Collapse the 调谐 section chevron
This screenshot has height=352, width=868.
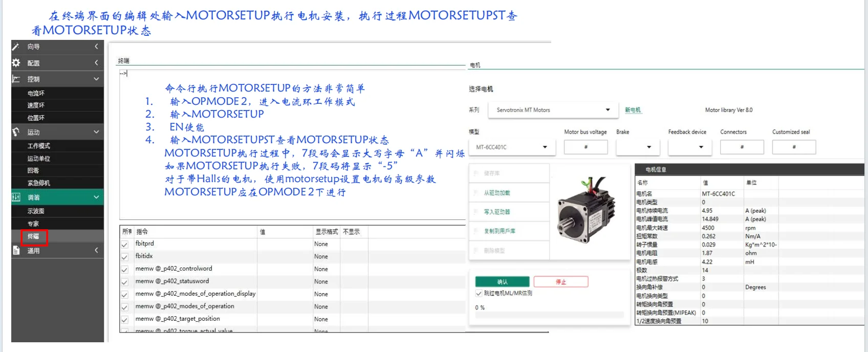96,197
